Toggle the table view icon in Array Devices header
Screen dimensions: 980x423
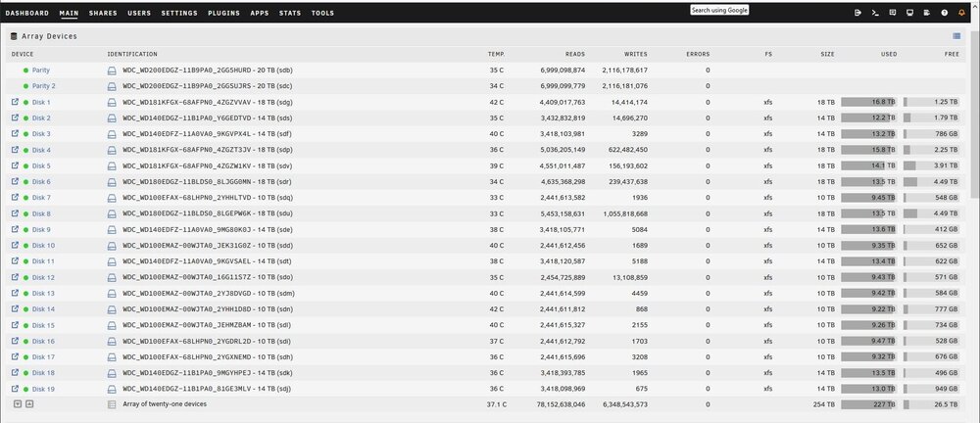click(956, 36)
